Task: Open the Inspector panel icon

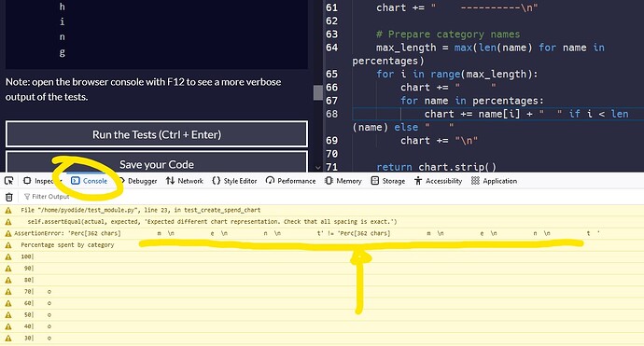Action: [27, 181]
